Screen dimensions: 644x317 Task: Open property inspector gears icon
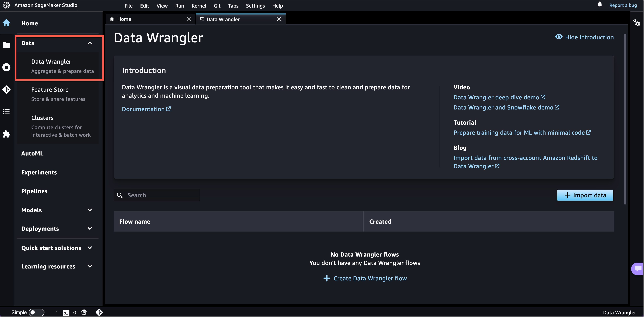pyautogui.click(x=636, y=23)
